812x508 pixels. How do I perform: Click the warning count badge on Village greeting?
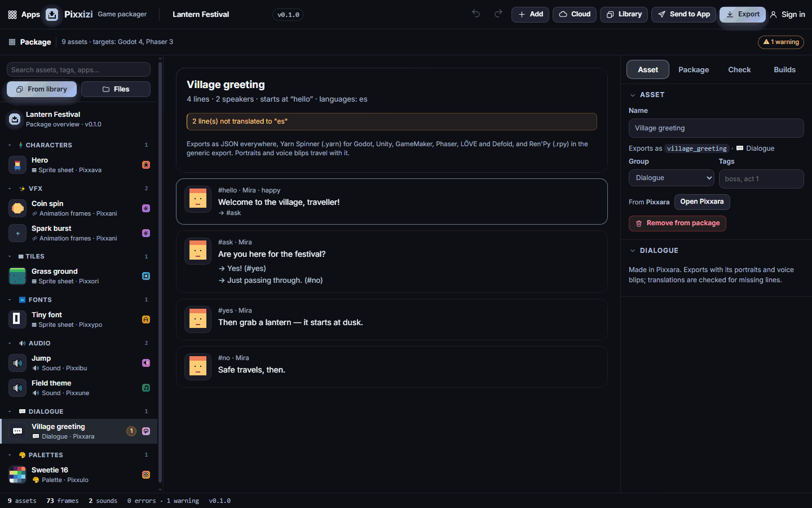pyautogui.click(x=131, y=431)
